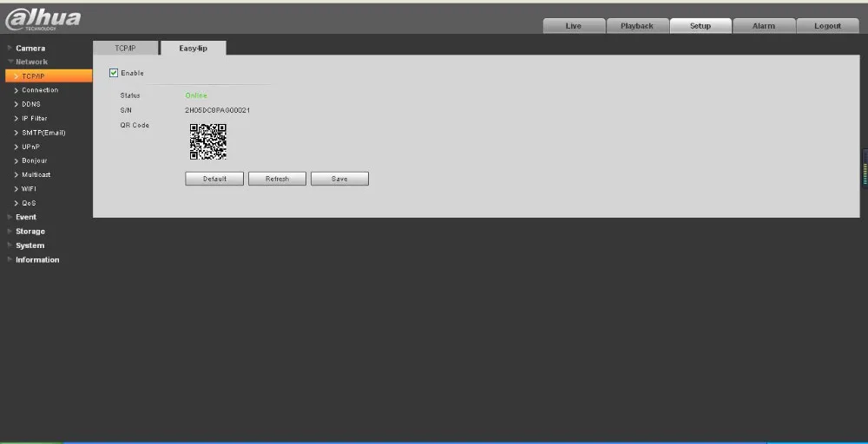Click the serial number 2H05DC8PAG00021
This screenshot has height=444, width=868.
point(218,110)
